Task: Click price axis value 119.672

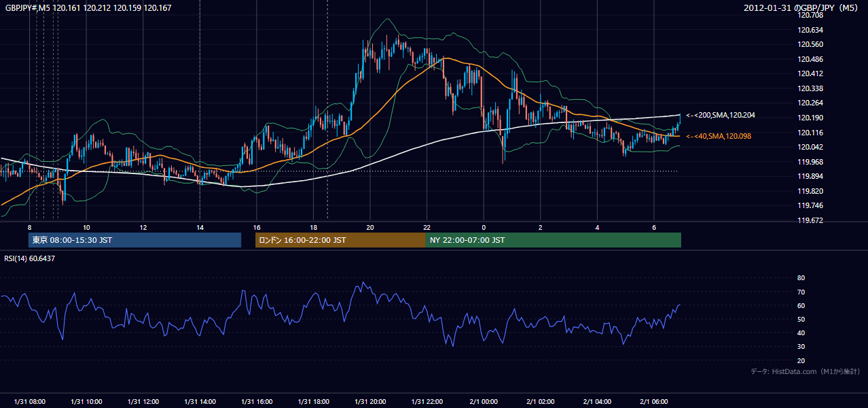Action: click(810, 220)
